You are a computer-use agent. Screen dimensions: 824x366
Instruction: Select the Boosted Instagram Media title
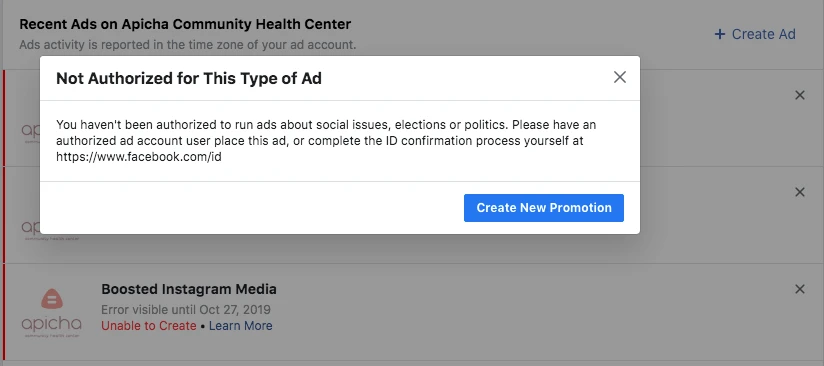point(189,289)
